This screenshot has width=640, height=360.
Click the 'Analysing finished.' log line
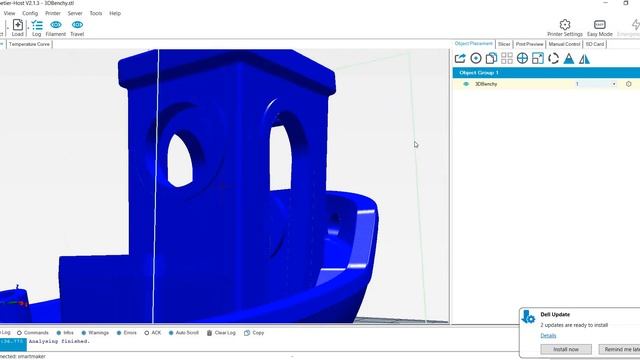[59, 341]
